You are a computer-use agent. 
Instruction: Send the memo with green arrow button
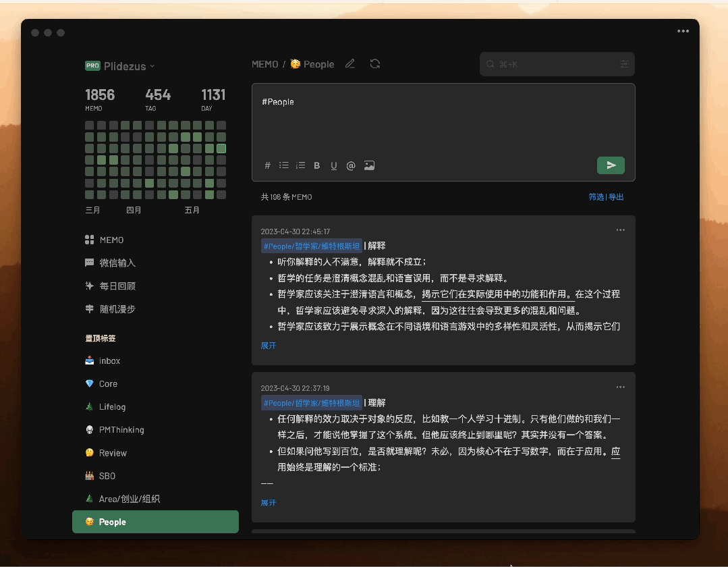611,165
